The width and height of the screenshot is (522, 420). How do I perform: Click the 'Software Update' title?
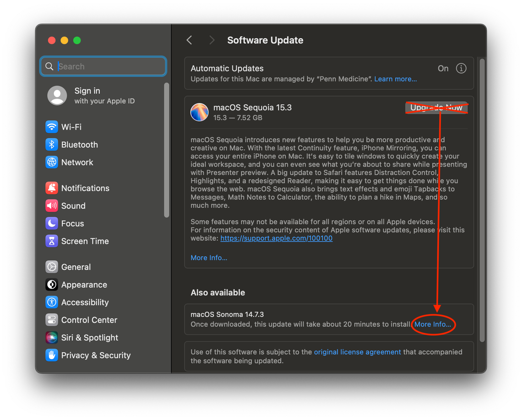[265, 40]
